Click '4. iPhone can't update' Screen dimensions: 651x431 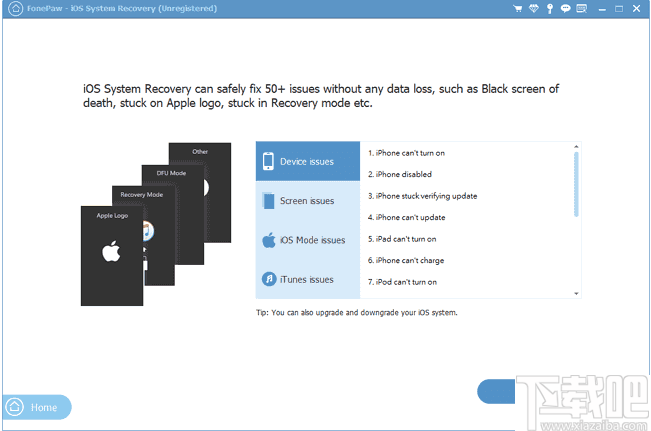(406, 218)
